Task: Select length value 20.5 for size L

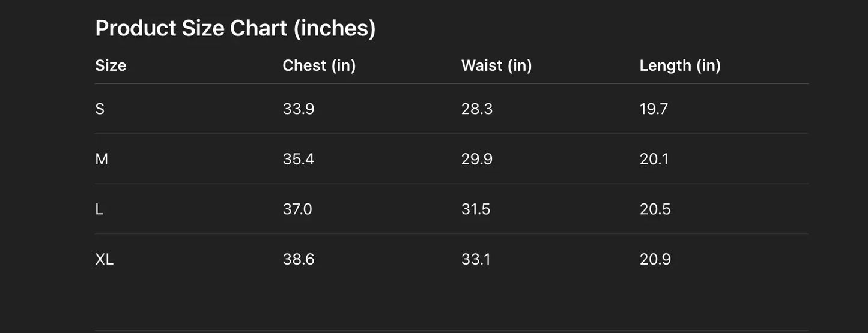Action: [x=655, y=209]
